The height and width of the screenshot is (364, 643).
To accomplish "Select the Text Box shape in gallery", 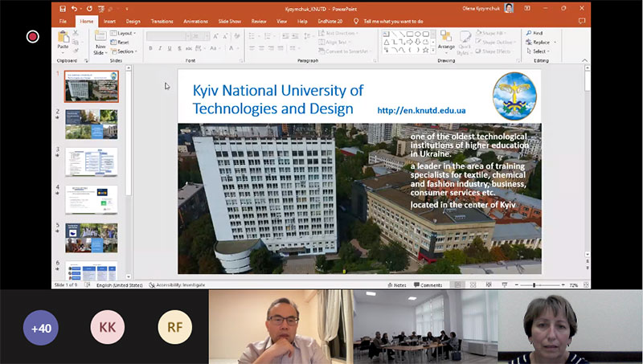I will [x=386, y=34].
